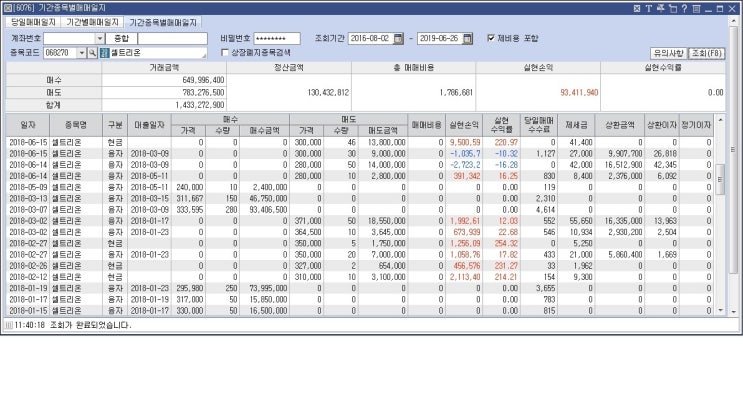Click the window icon before [6076] title

click(7, 8)
